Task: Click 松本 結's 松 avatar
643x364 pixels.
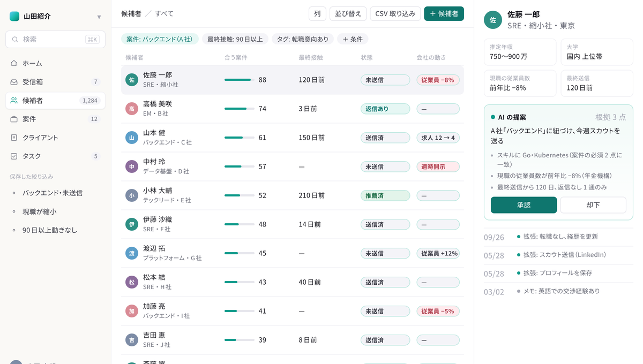Action: coord(132,282)
